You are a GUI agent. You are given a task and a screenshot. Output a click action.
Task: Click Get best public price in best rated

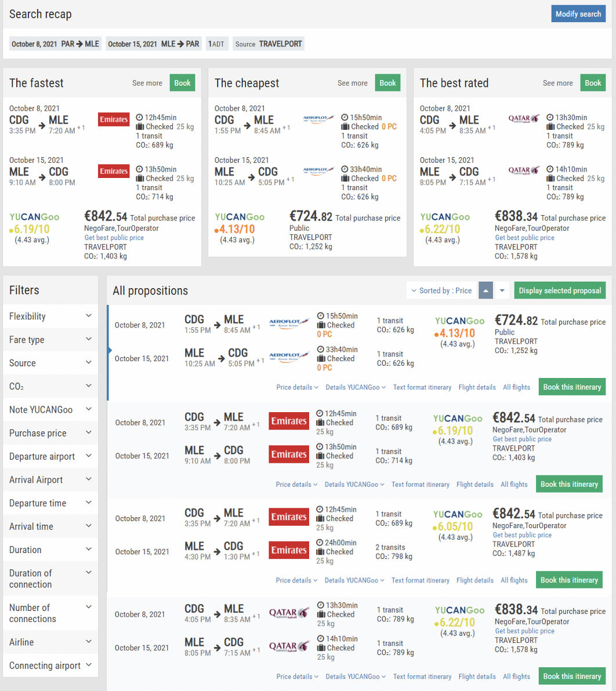524,238
